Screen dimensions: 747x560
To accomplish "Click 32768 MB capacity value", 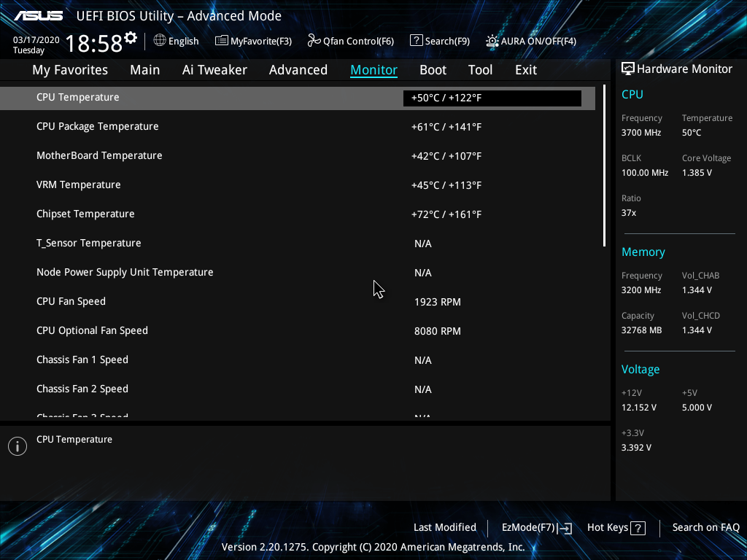I will point(642,330).
